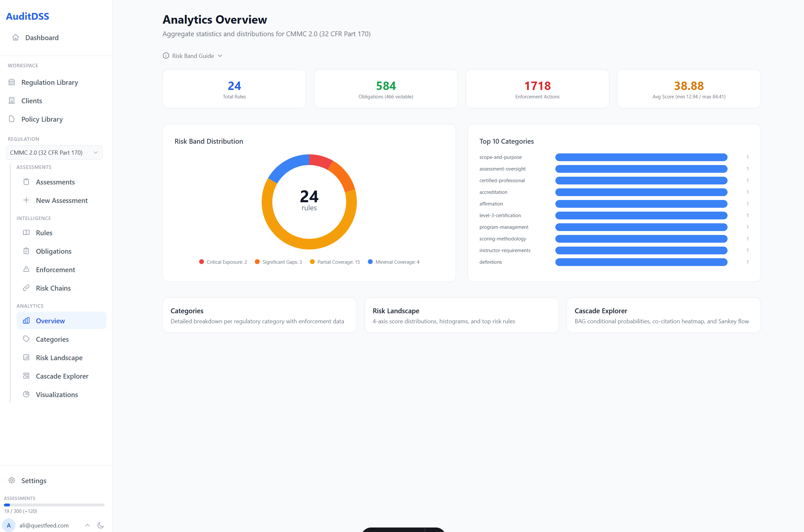
Task: Expand the Risk Band Guide section
Action: click(220, 56)
